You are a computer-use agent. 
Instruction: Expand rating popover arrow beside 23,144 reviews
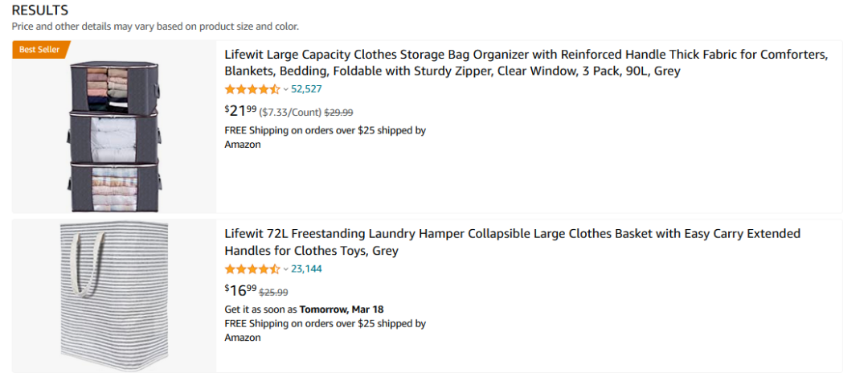285,269
